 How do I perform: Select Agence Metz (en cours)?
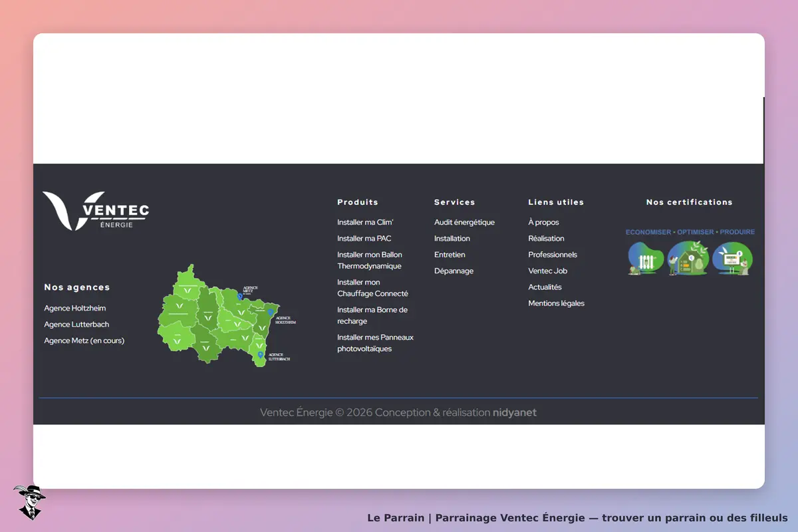[x=84, y=340]
